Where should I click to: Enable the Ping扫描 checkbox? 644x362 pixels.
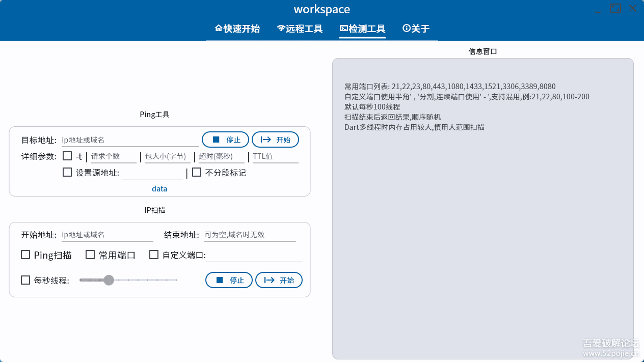point(25,255)
